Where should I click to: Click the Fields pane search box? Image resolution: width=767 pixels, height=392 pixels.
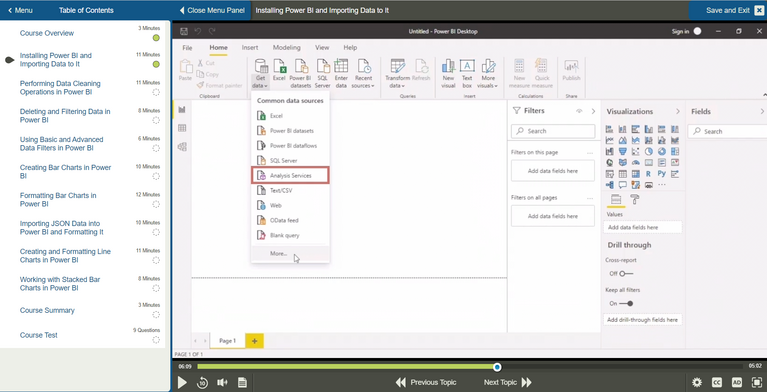click(x=727, y=131)
